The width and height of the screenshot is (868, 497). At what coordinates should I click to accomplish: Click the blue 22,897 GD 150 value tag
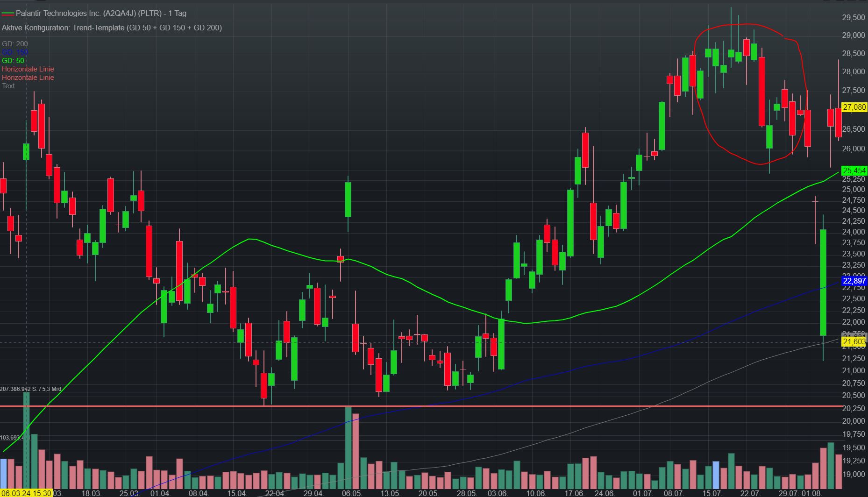[x=854, y=281]
